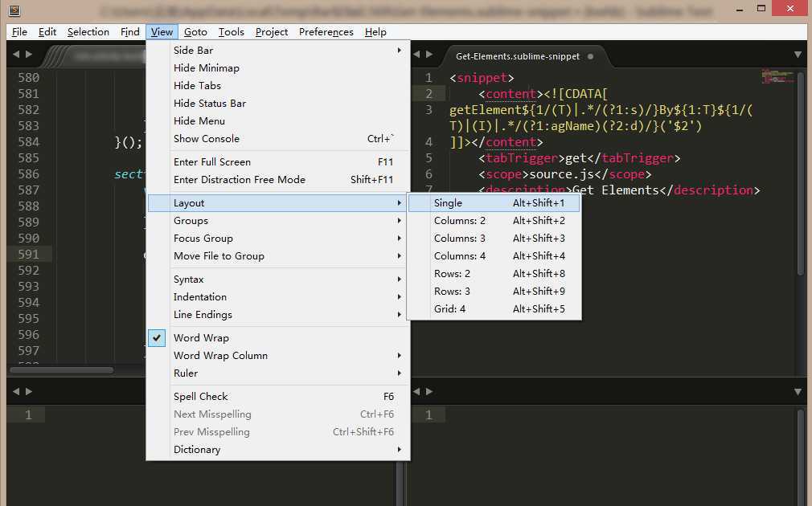
Task: Expand the Syntax submenu
Action: pyautogui.click(x=278, y=279)
